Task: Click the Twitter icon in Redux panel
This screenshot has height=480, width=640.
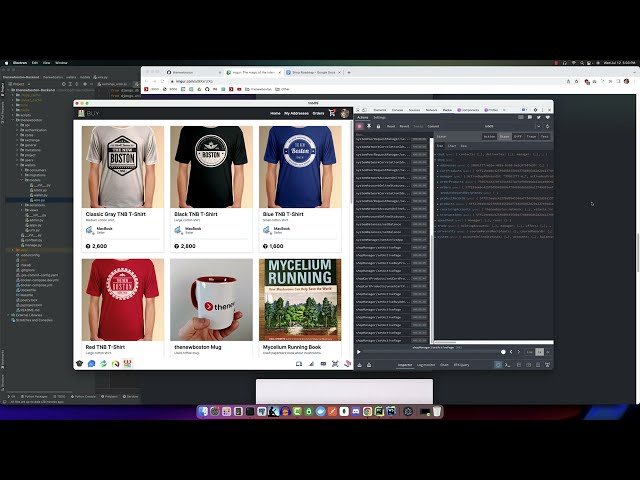Action: 539,118
